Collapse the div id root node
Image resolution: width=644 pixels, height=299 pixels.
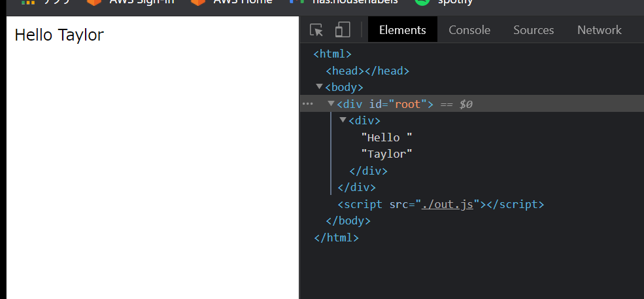(x=331, y=103)
